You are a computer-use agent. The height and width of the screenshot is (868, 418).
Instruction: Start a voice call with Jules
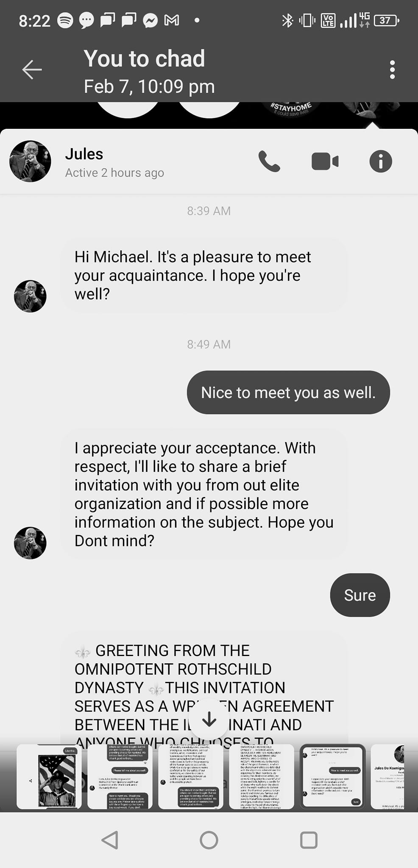point(269,161)
